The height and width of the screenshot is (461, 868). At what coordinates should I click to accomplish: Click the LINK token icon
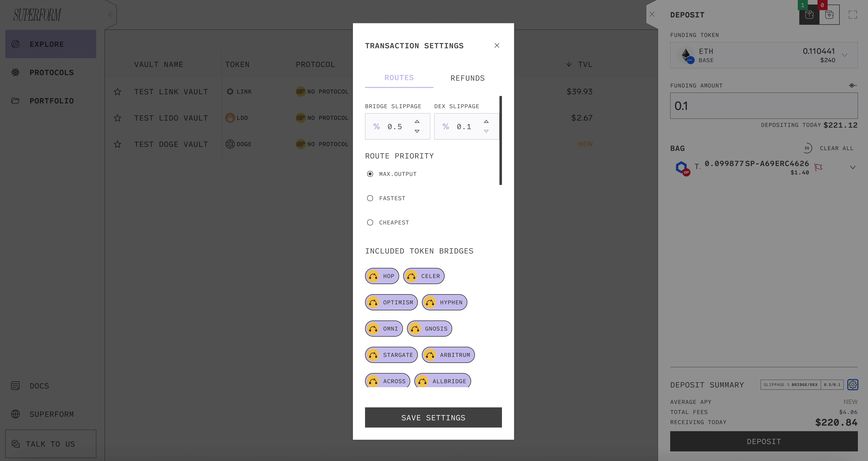(x=230, y=92)
